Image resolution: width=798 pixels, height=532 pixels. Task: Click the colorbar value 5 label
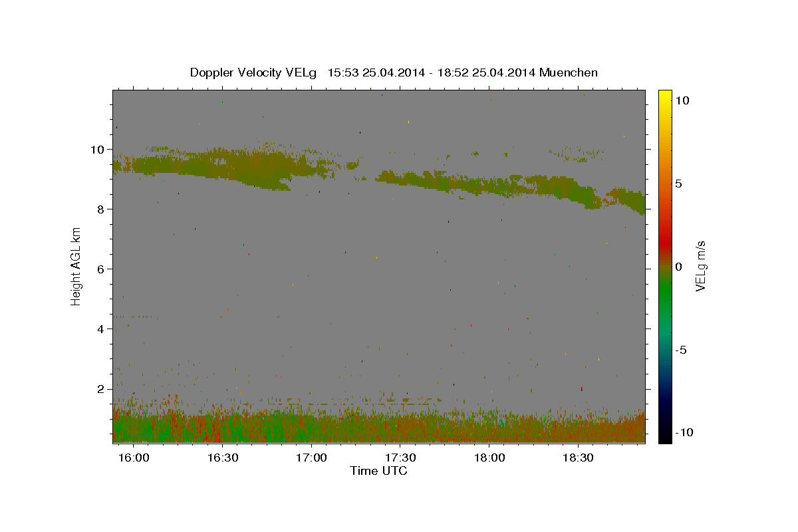coord(678,183)
